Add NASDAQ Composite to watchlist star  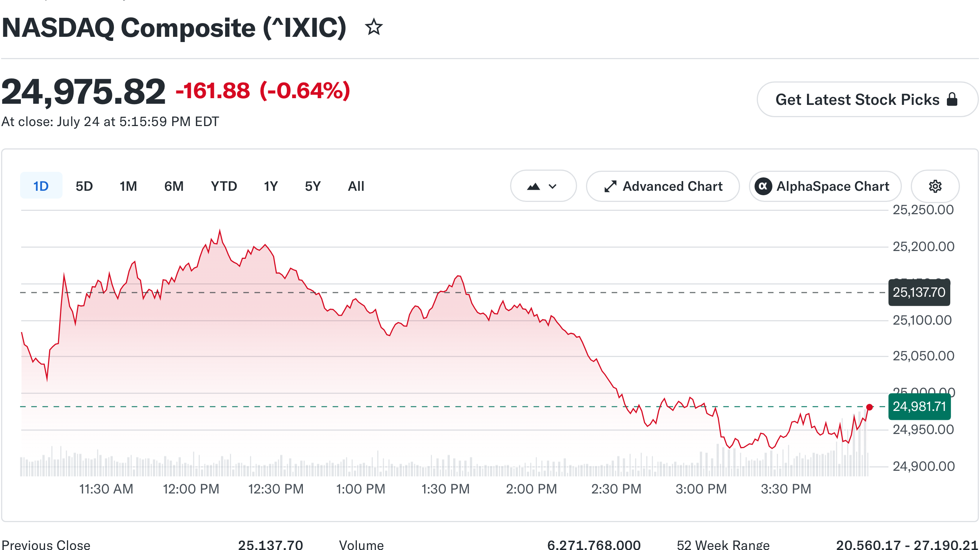coord(374,28)
